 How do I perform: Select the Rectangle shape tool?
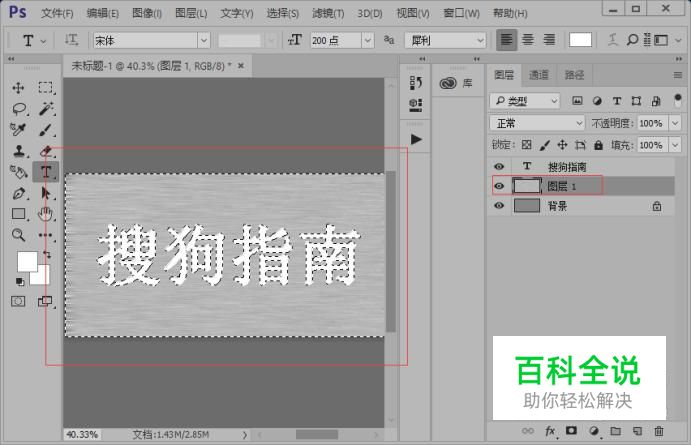pyautogui.click(x=19, y=214)
